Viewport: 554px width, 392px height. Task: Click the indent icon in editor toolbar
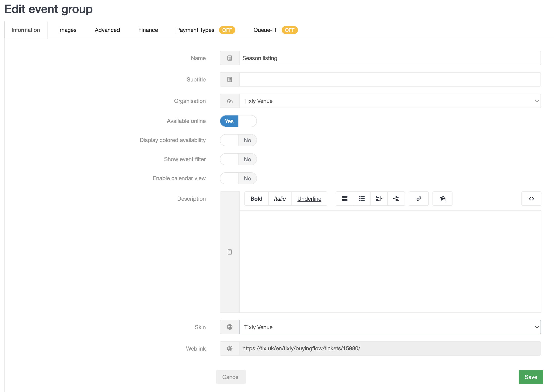396,199
